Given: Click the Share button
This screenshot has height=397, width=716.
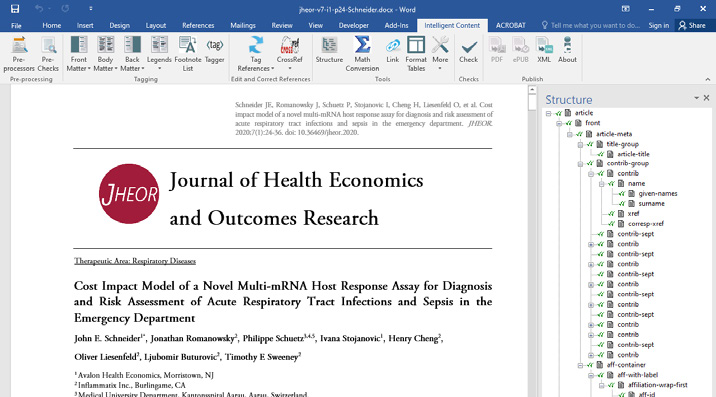Looking at the screenshot, I should tap(692, 26).
